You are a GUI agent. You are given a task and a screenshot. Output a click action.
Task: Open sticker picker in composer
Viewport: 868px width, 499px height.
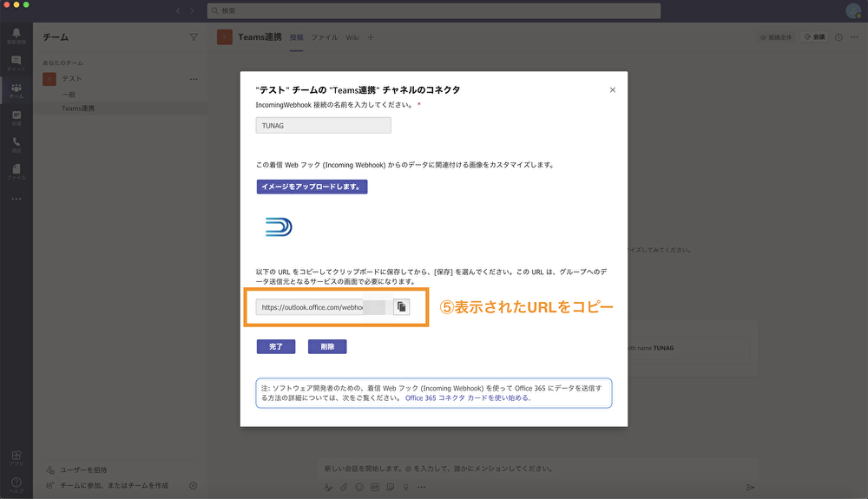click(391, 488)
